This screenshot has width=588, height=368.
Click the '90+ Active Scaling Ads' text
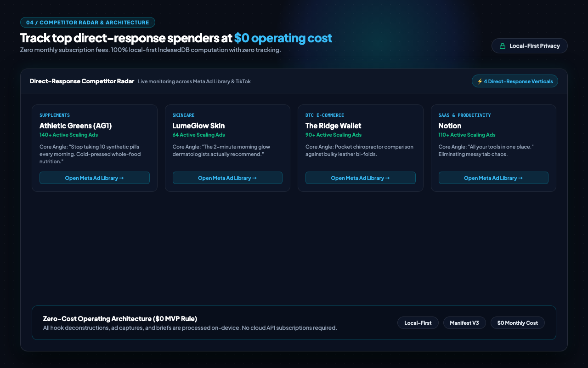(334, 135)
